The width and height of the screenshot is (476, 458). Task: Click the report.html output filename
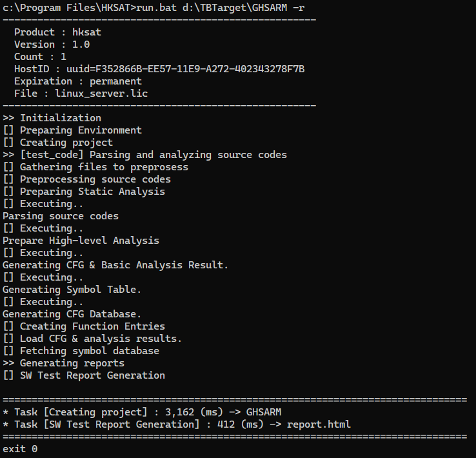(x=319, y=424)
